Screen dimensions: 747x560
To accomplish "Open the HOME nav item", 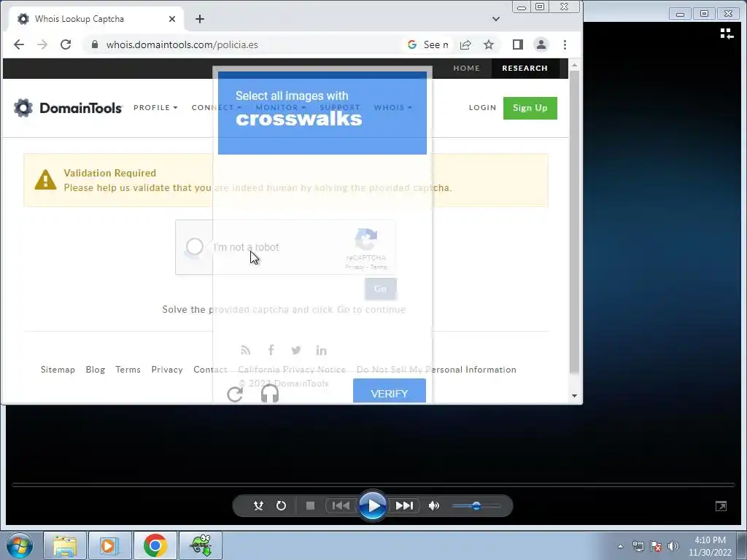I will point(466,68).
